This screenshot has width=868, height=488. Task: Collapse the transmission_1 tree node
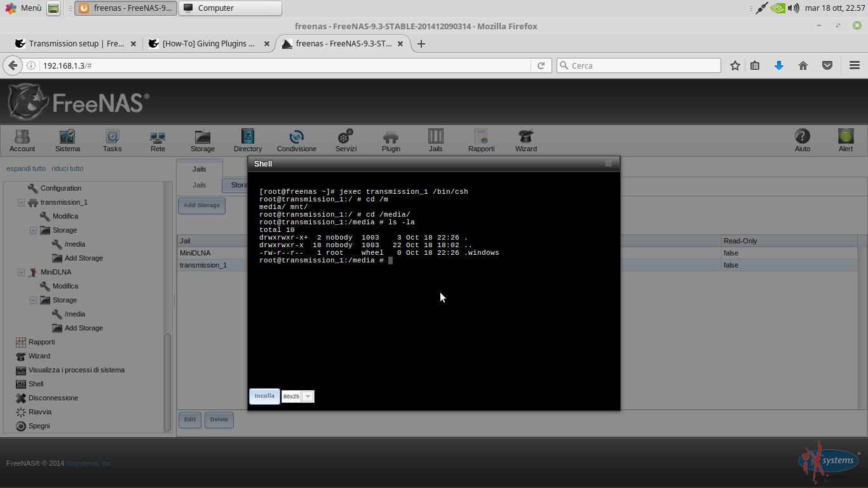(x=21, y=203)
